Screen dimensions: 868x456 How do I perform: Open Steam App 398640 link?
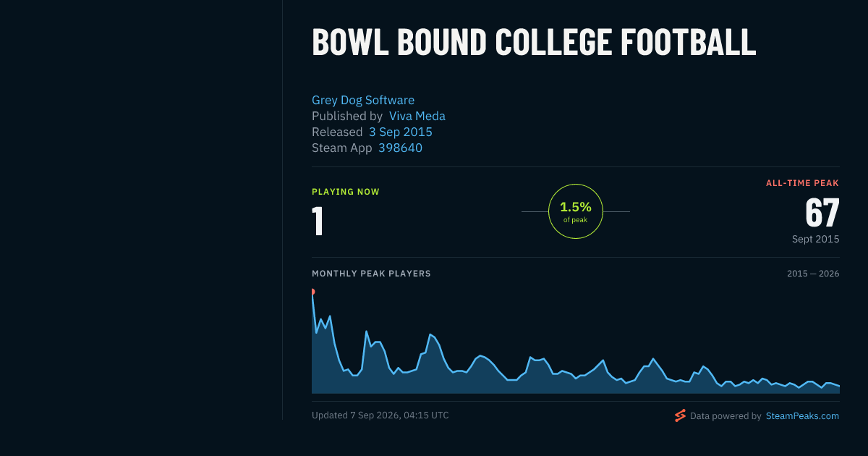point(400,148)
